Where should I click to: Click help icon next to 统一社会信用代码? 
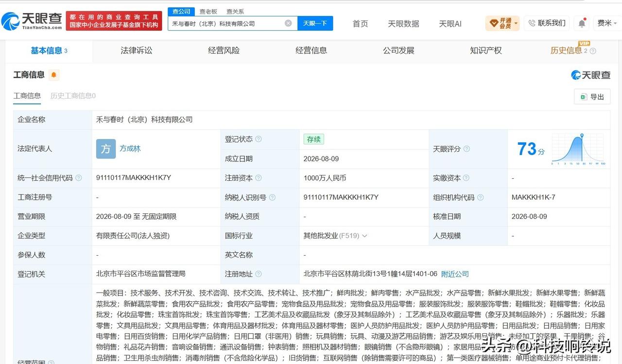pos(79,178)
